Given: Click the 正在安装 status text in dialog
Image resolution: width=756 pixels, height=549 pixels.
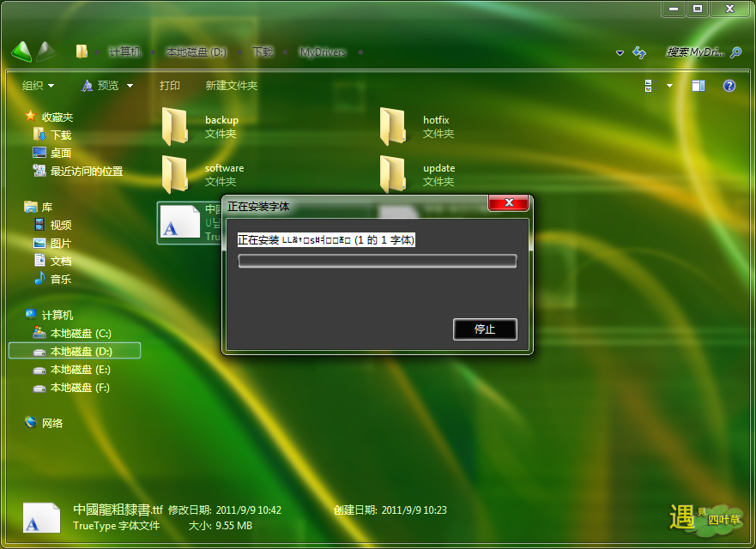Looking at the screenshot, I should (326, 240).
